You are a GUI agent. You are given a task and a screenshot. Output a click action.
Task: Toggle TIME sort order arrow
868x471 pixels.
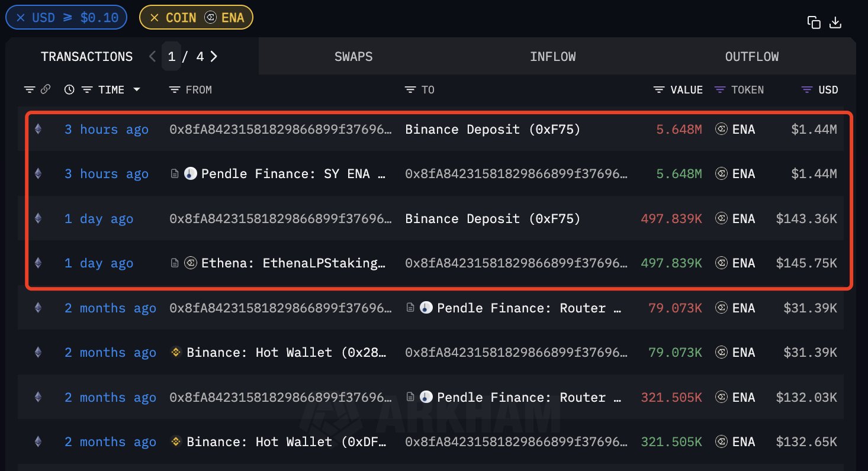point(137,90)
